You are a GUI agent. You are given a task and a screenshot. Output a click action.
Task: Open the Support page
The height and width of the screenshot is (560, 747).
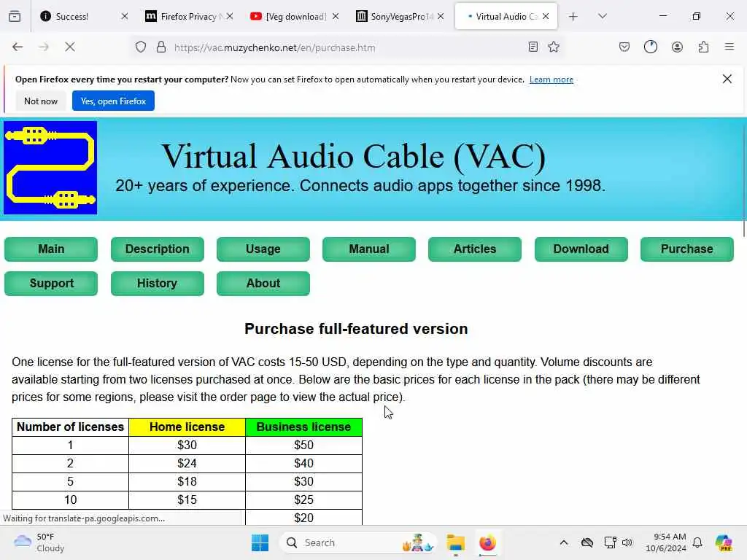pyautogui.click(x=51, y=284)
